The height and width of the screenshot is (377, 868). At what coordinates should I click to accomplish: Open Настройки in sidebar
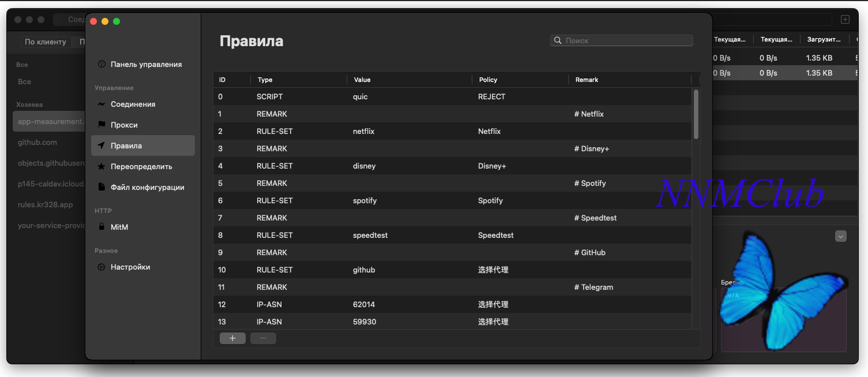point(143,267)
